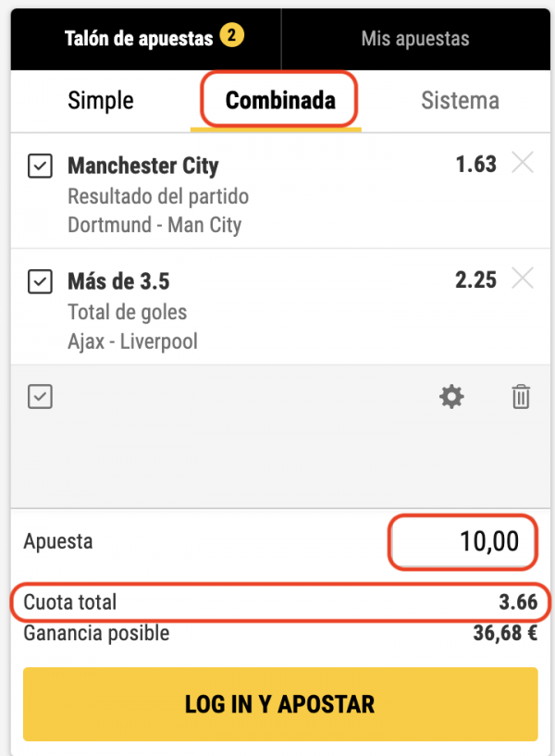555x756 pixels.
Task: Uncheck the Más de 3.5 checkbox
Action: point(40,281)
